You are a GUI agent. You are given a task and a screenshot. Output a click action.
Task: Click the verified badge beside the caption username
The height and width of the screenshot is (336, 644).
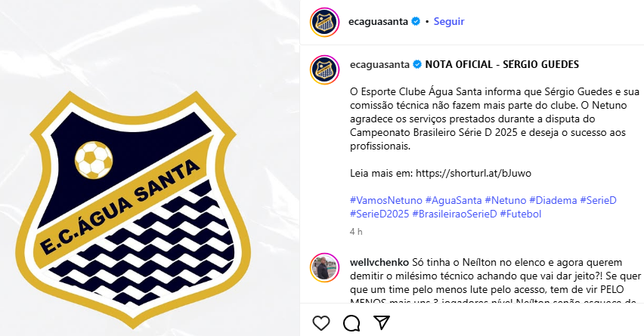pos(417,64)
